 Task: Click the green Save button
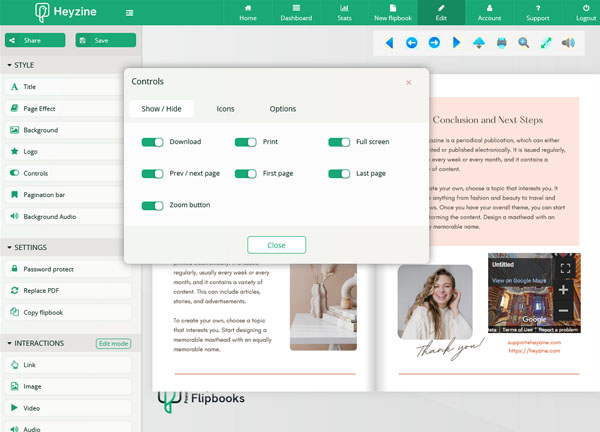(x=102, y=40)
